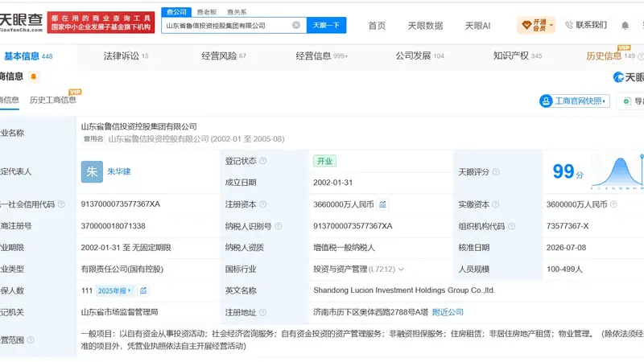The height and width of the screenshot is (362, 644).
Task: Open the chart icon after 3660000万人民币
Action: click(x=383, y=204)
